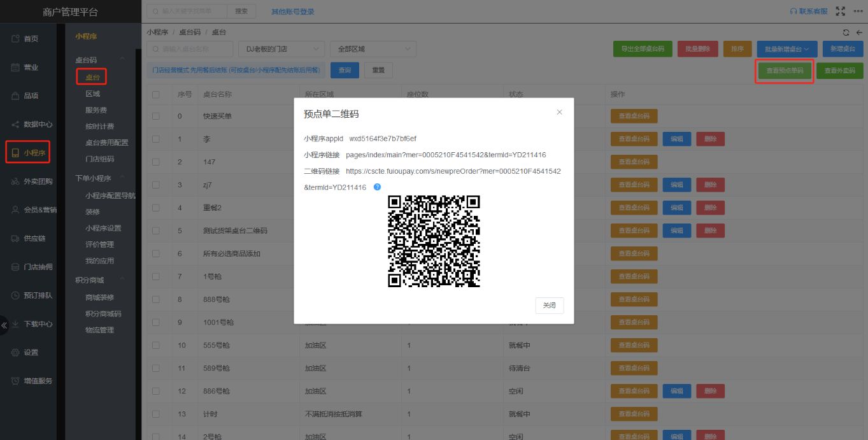Open the three-dots more menu
The width and height of the screenshot is (868, 440).
(858, 11)
